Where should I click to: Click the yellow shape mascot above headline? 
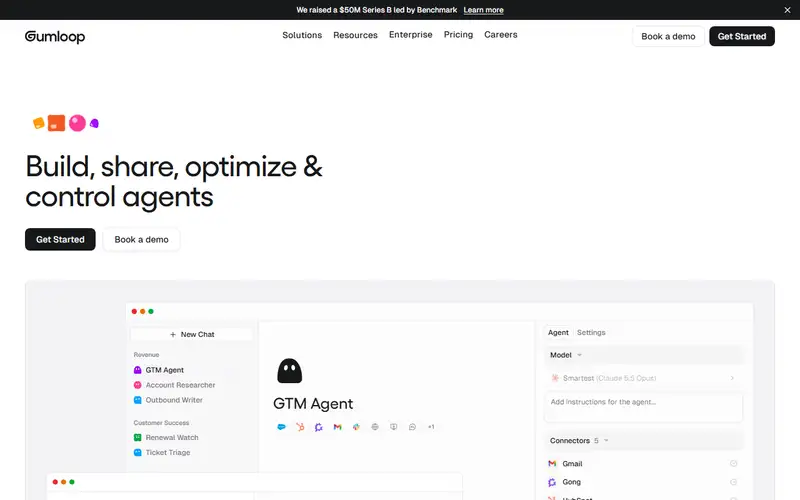click(x=39, y=123)
